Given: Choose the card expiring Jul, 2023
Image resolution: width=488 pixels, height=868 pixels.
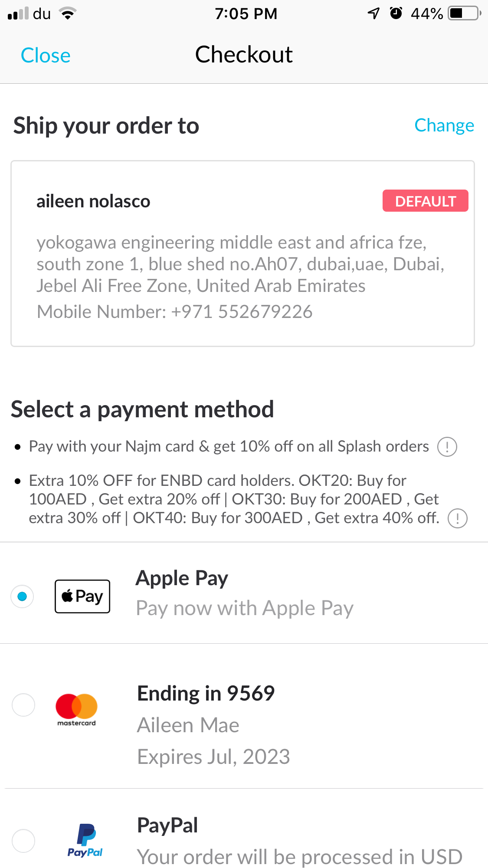Looking at the screenshot, I should (213, 757).
